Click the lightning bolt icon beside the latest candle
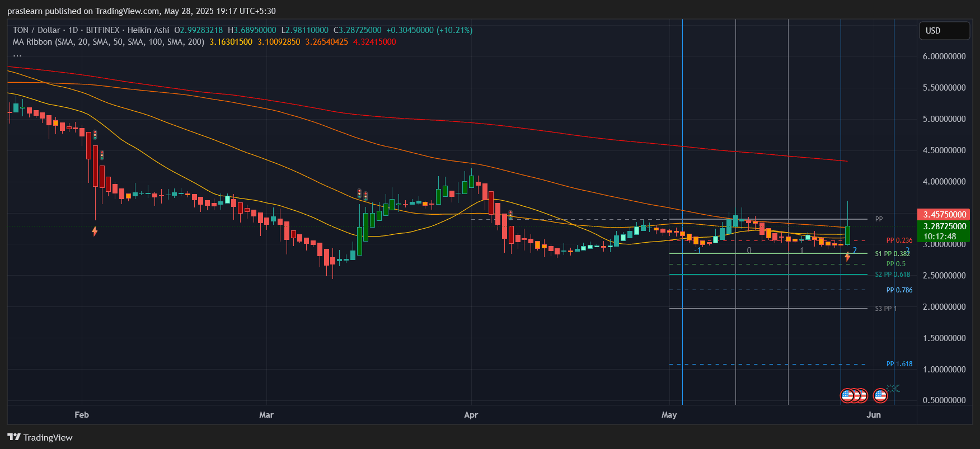 847,257
